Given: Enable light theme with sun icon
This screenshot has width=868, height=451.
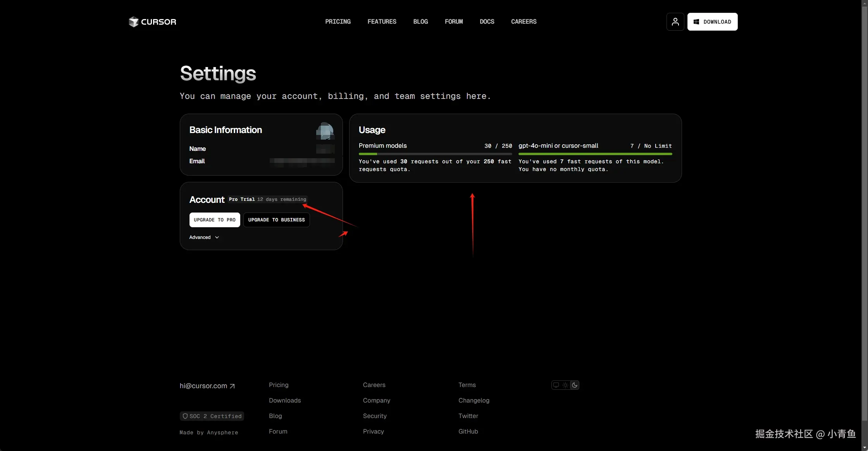Looking at the screenshot, I should [565, 385].
